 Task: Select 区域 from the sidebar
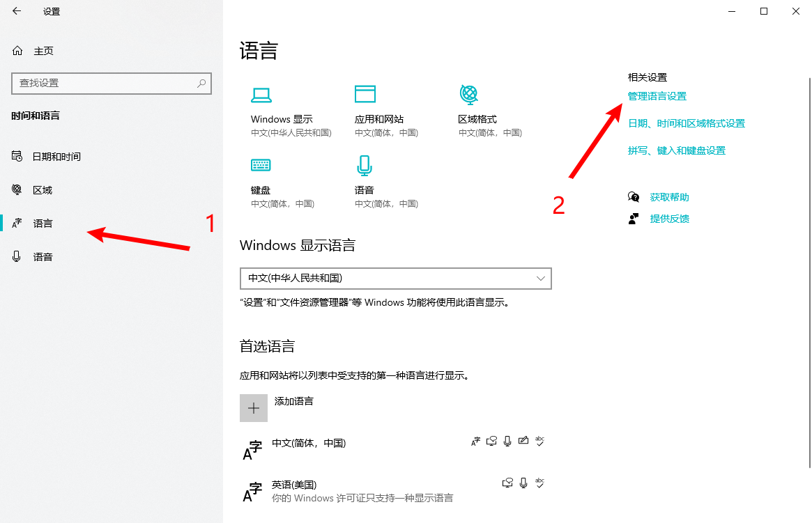(42, 189)
